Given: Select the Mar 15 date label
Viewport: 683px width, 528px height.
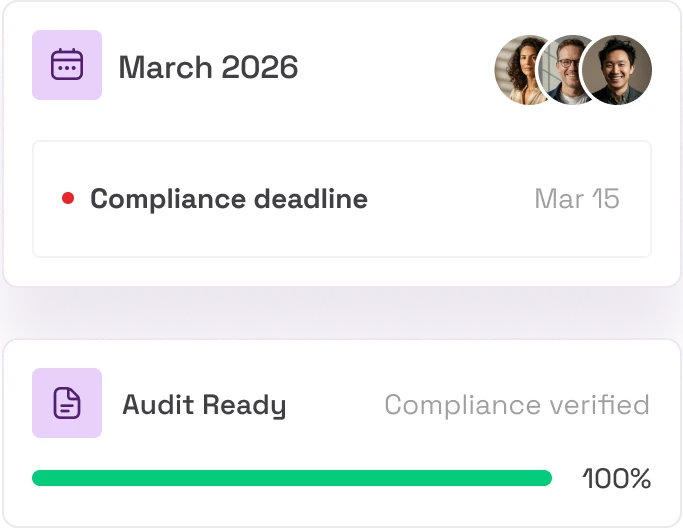Looking at the screenshot, I should (x=577, y=199).
